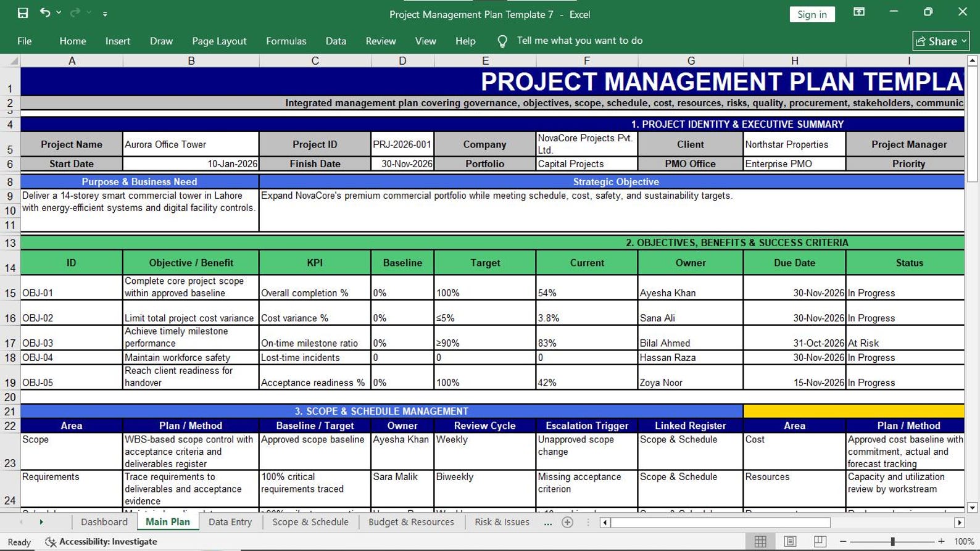Click Accessibility: Investigate in status bar

[102, 542]
